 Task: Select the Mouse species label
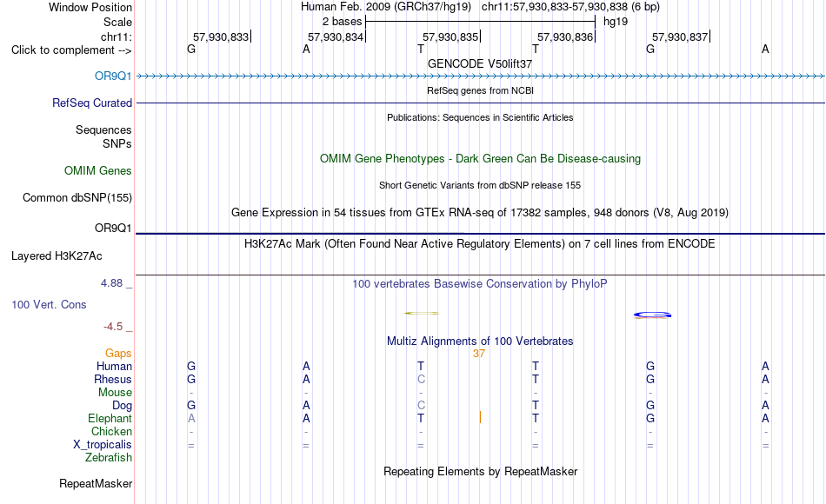click(x=115, y=393)
